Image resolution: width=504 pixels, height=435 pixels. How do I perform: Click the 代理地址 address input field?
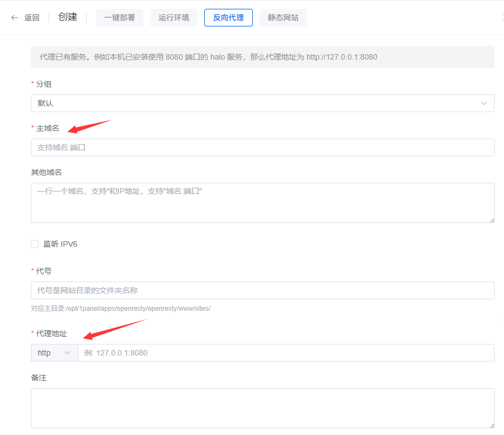(285, 353)
